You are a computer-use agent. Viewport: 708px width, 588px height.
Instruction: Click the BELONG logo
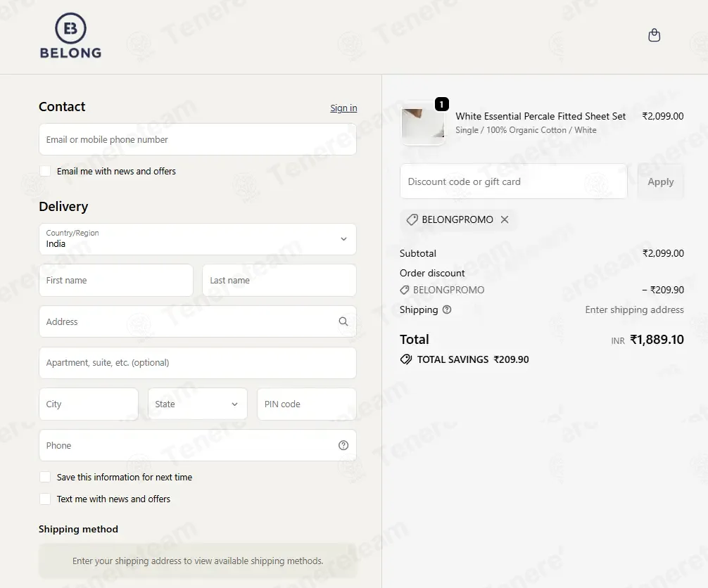70,36
